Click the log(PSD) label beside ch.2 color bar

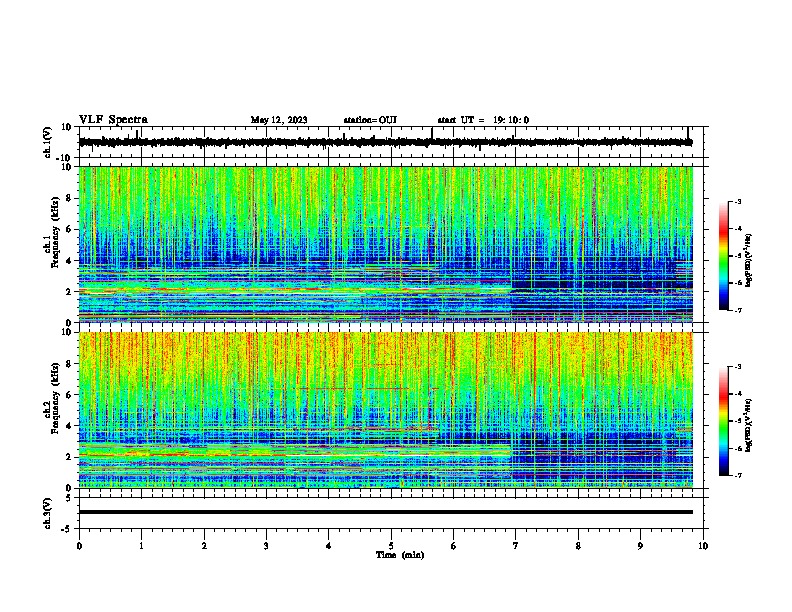(x=749, y=425)
